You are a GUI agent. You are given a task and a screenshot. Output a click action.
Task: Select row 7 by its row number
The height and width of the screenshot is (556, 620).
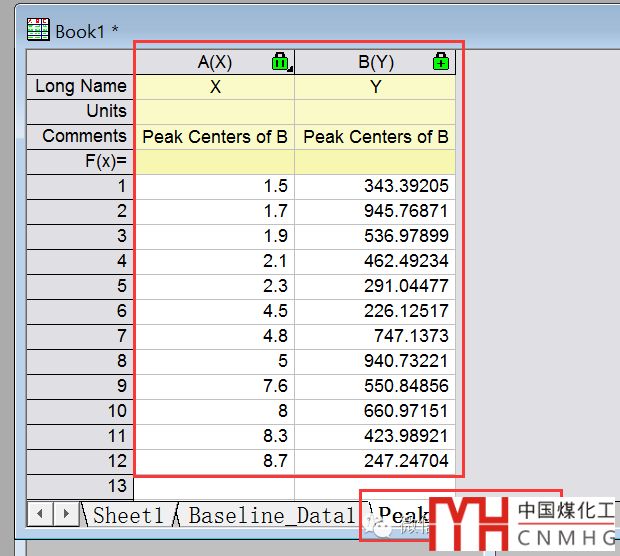pos(80,336)
